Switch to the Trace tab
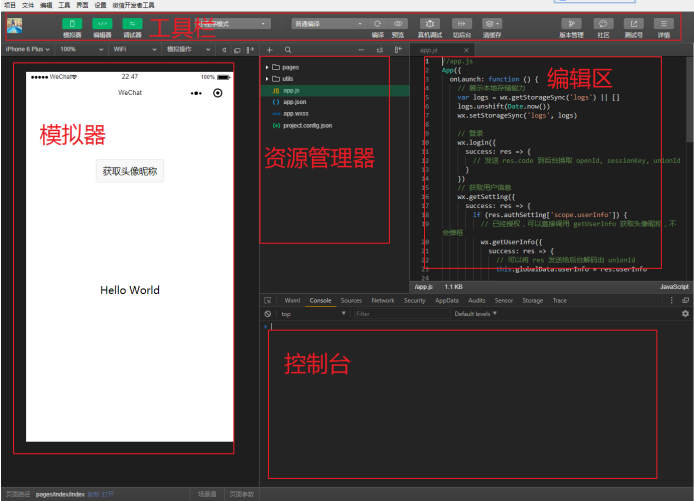Screen dimensions: 694x501 560,301
